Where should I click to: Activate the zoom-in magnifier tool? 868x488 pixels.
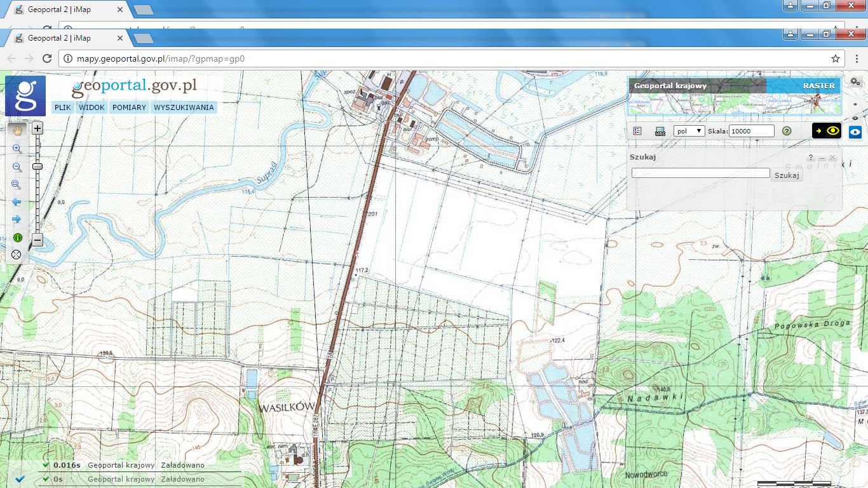click(x=17, y=149)
